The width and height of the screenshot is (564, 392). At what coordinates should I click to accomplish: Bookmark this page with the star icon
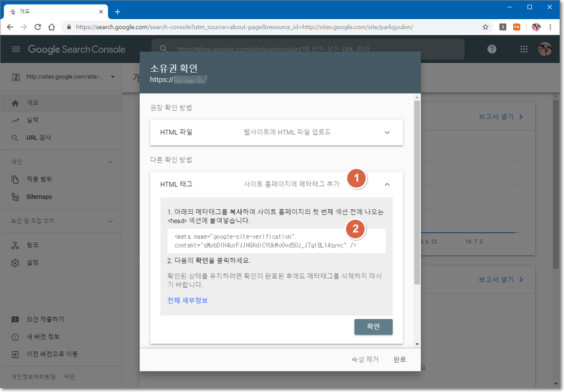(485, 27)
